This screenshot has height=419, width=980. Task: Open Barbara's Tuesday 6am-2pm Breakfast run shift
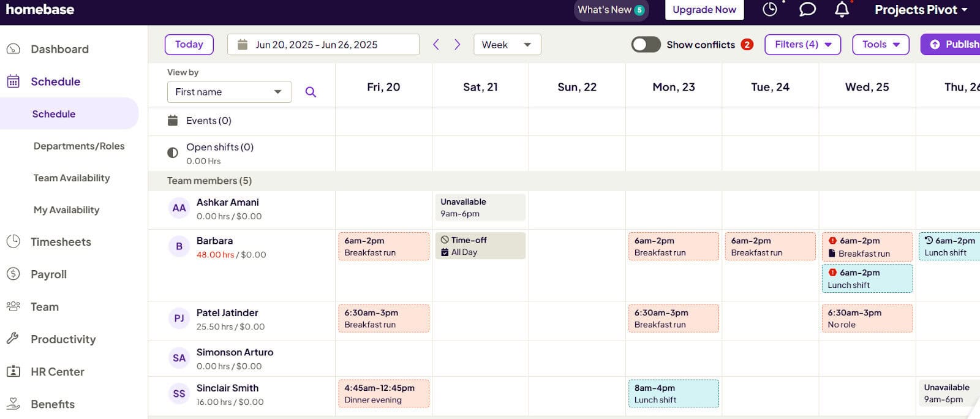pos(770,246)
